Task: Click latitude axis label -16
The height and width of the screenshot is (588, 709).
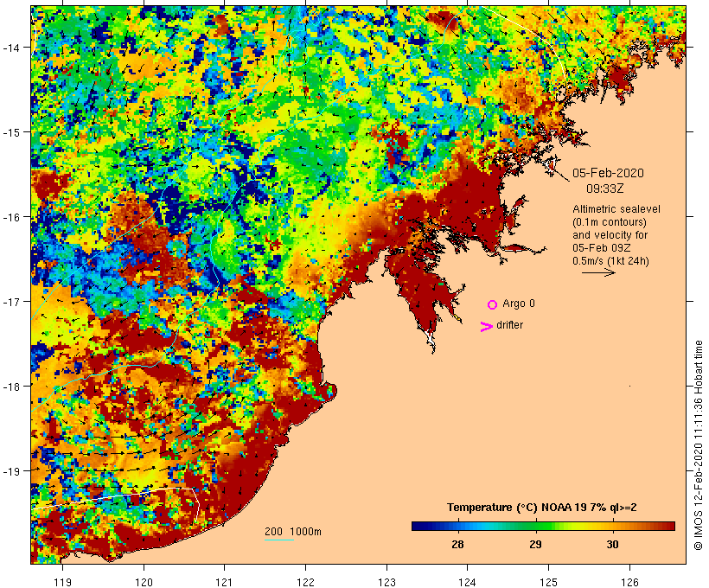Action: 11,217
